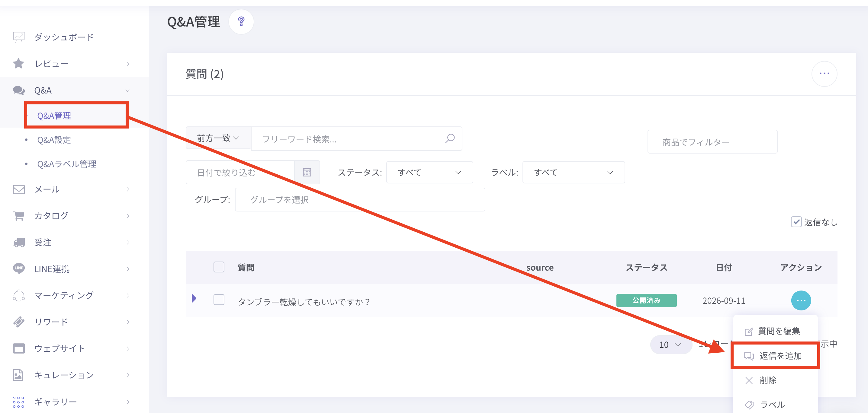Click the LINE連携 sidebar icon
Screen dimensions: 868x413
point(19,268)
